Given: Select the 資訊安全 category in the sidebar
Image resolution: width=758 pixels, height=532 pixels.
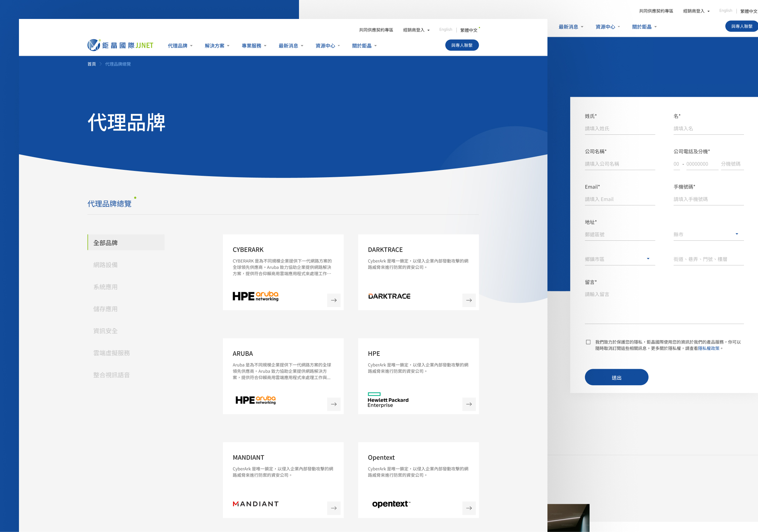Looking at the screenshot, I should [105, 331].
